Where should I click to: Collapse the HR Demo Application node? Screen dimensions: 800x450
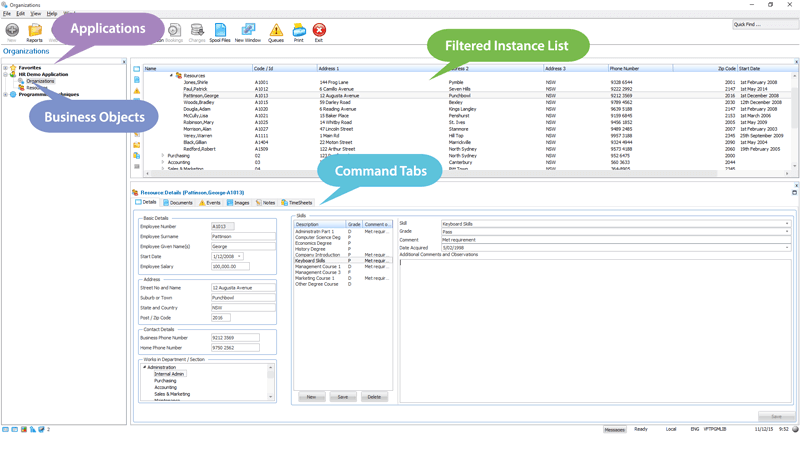[x=6, y=74]
